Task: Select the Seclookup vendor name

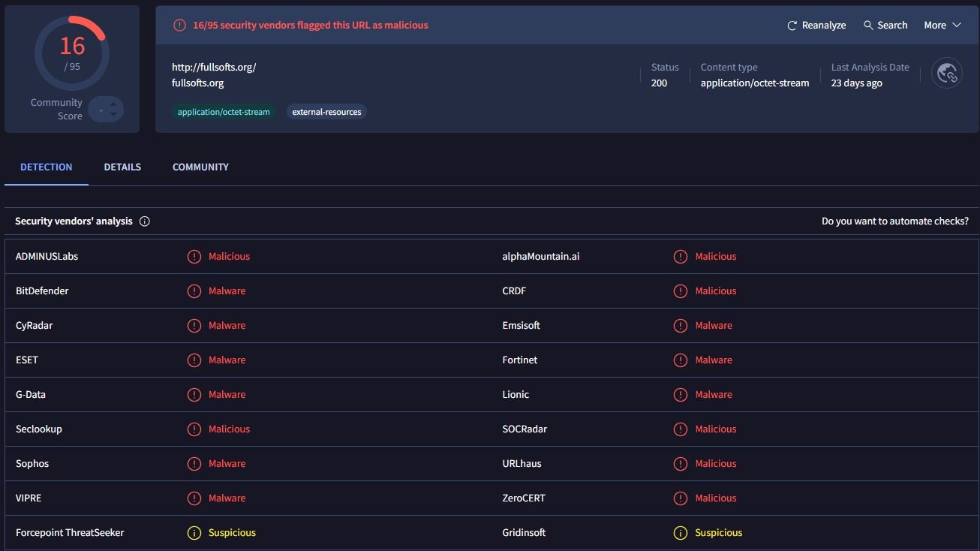Action: 39,429
